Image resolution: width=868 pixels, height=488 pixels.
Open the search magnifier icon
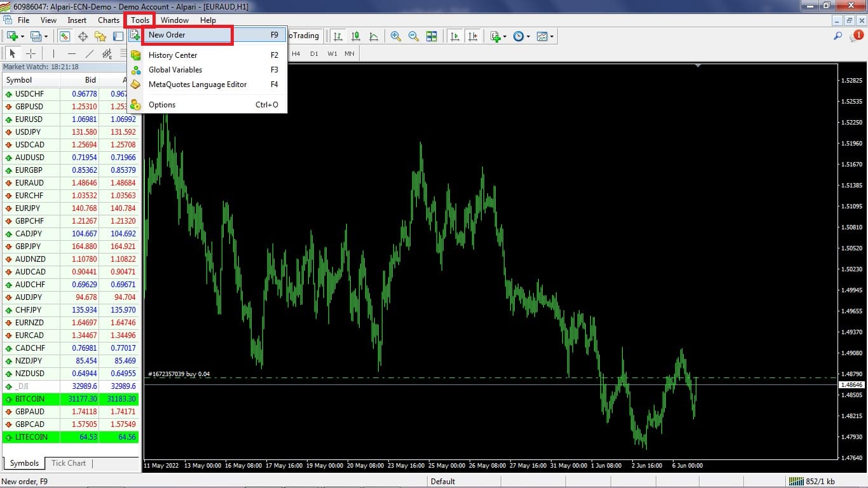tap(838, 36)
